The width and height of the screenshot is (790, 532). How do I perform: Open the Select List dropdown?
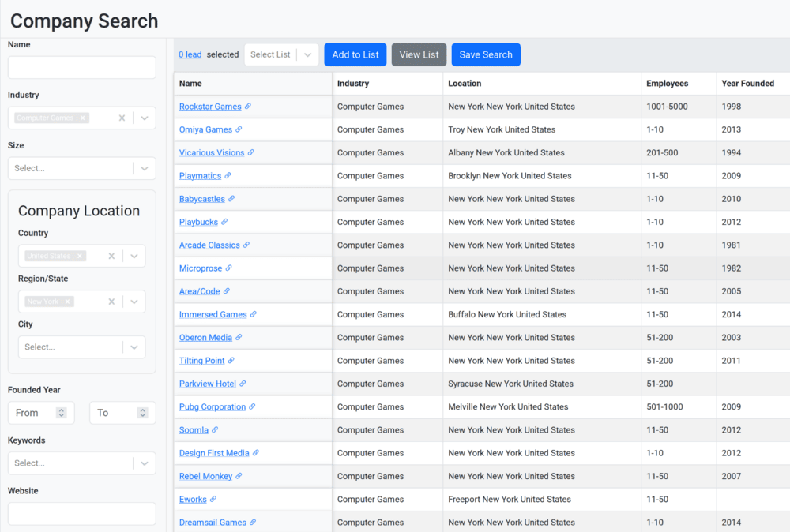pyautogui.click(x=280, y=54)
